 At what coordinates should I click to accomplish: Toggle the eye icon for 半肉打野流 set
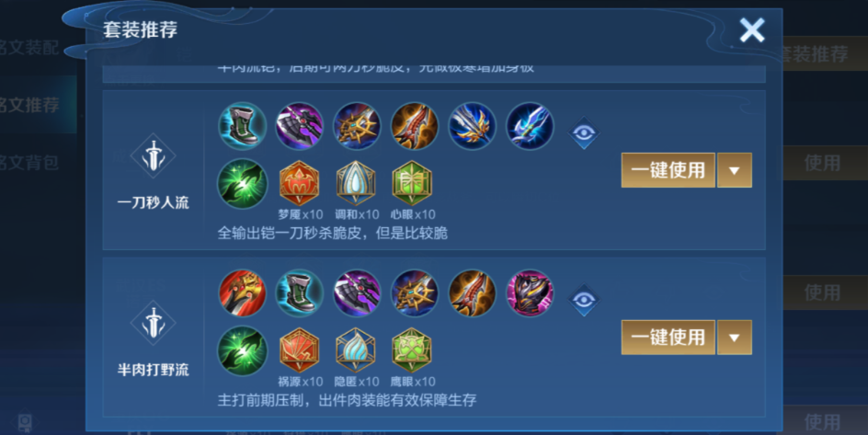584,300
